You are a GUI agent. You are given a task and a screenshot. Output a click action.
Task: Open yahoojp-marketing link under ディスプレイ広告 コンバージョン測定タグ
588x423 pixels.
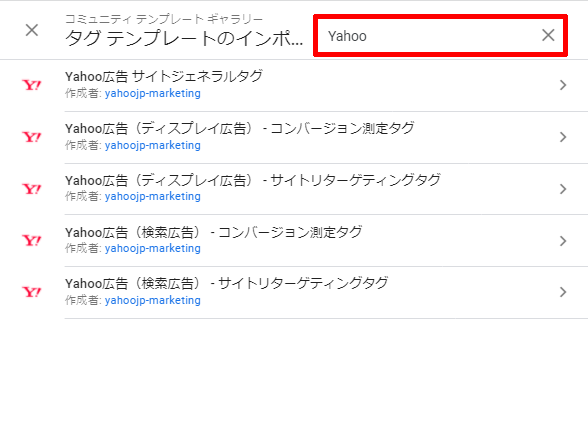point(153,145)
